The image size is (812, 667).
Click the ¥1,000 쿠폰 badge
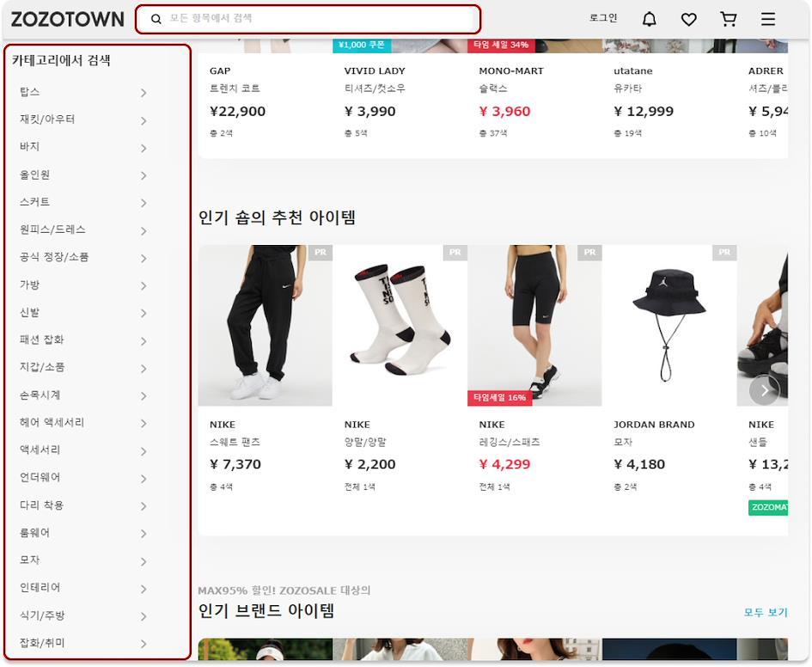coord(362,45)
